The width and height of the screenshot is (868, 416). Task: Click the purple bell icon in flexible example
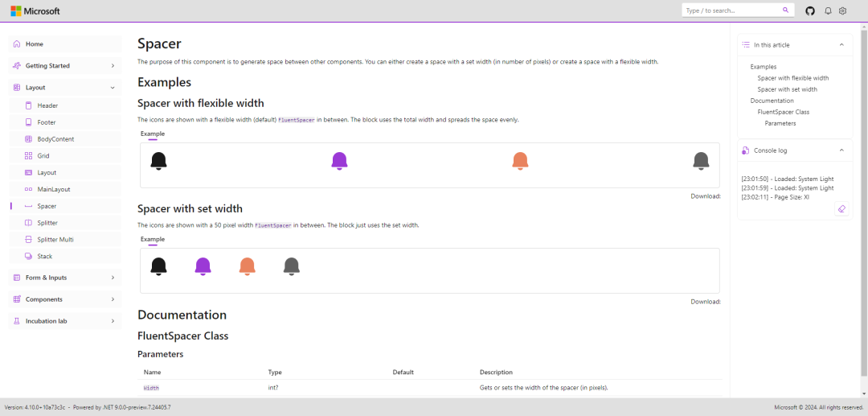click(x=339, y=161)
